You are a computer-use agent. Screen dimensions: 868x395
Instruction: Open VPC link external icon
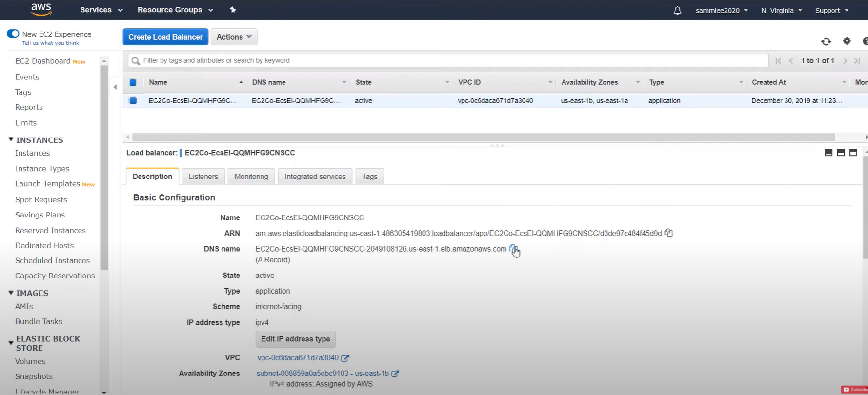pyautogui.click(x=345, y=358)
